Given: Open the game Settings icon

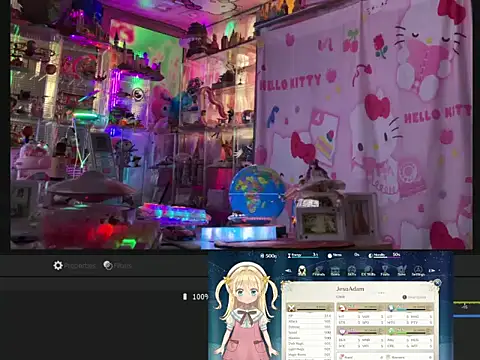Looking at the screenshot, I should (x=418, y=271).
